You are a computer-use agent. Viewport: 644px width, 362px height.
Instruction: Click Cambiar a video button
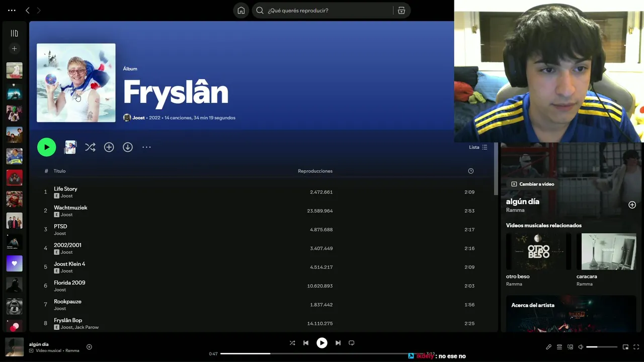(x=532, y=184)
